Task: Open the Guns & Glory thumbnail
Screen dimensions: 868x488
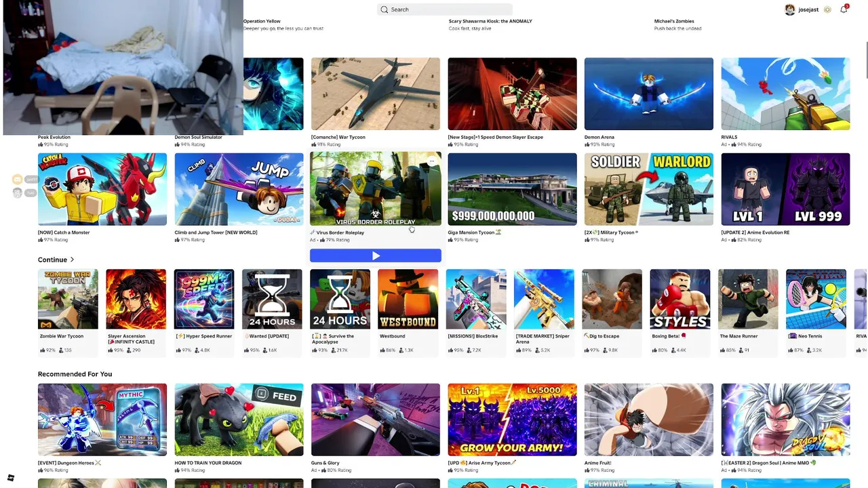Action: point(376,420)
